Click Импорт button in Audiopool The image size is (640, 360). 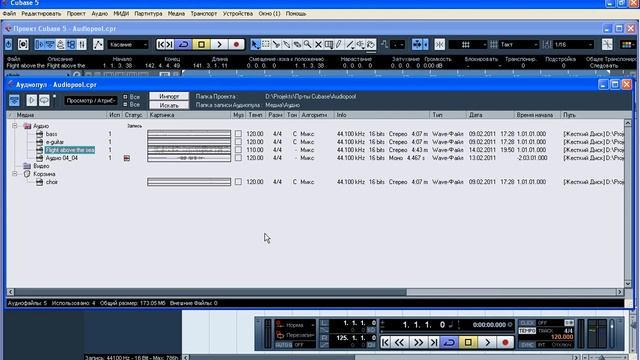point(169,96)
